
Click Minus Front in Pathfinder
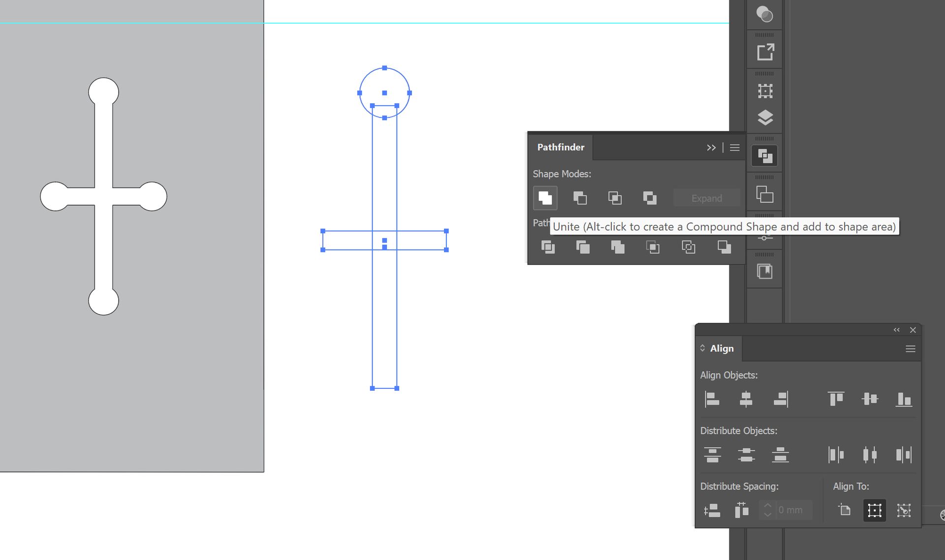580,198
